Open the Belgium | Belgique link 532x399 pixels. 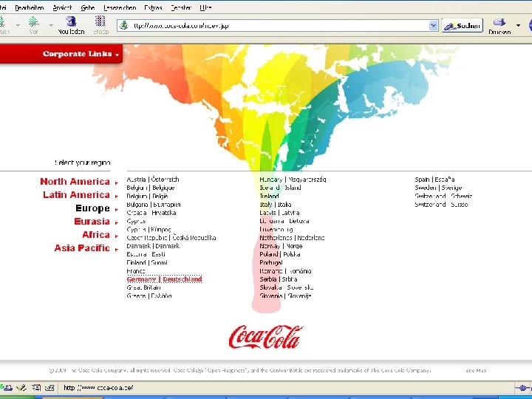(151, 188)
